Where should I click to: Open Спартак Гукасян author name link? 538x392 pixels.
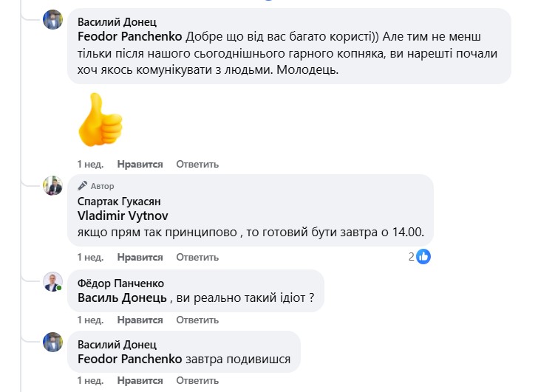click(x=119, y=201)
